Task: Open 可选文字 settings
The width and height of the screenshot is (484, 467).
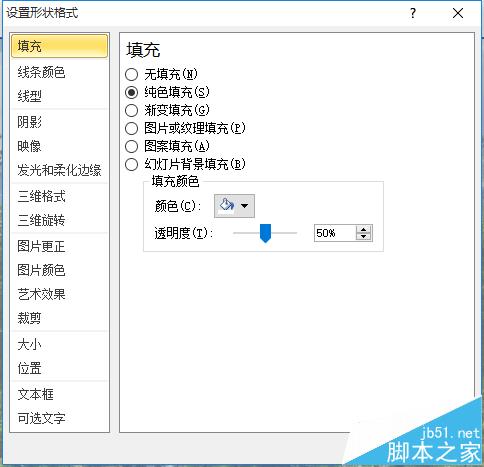Action: point(60,418)
